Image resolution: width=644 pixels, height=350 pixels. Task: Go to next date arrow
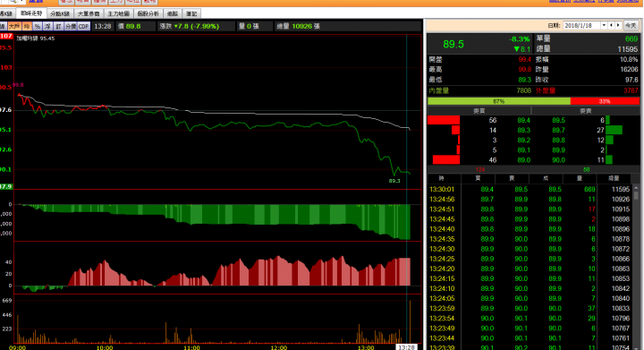(618, 25)
